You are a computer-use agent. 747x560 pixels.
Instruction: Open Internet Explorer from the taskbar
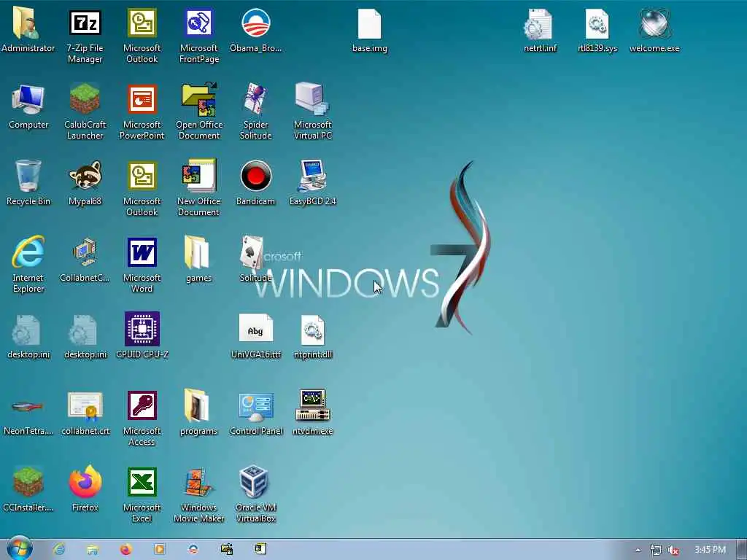[59, 550]
